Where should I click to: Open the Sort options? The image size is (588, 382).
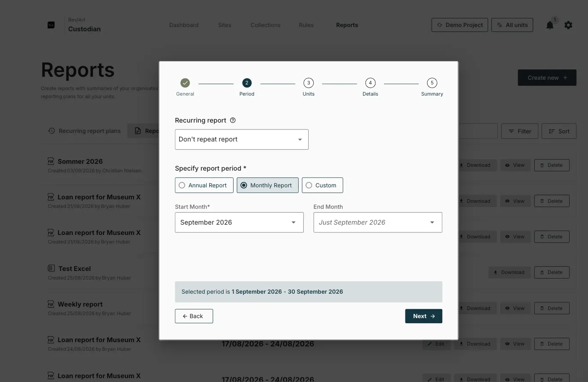pos(559,131)
